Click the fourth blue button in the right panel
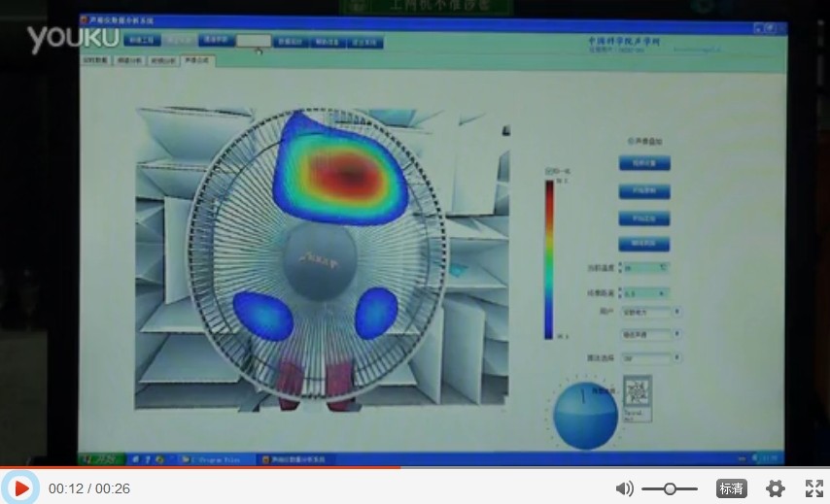Viewport: 830px width, 504px height. 644,244
